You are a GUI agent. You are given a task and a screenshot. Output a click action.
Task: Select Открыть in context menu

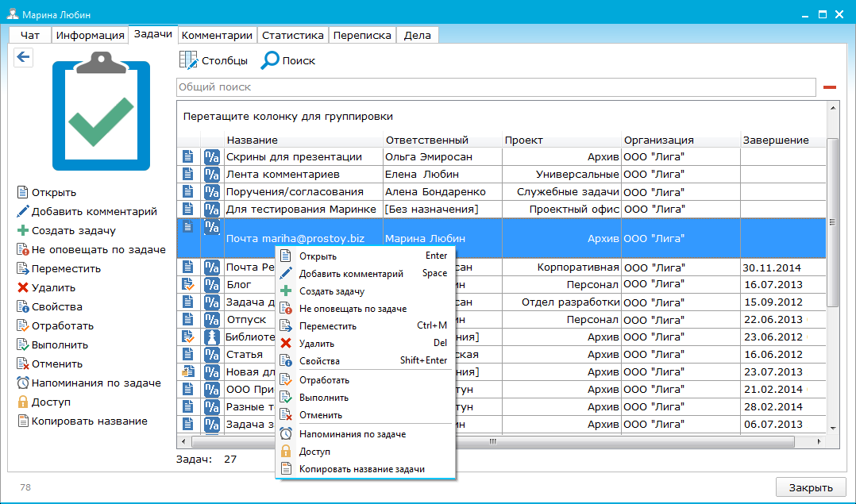364,256
